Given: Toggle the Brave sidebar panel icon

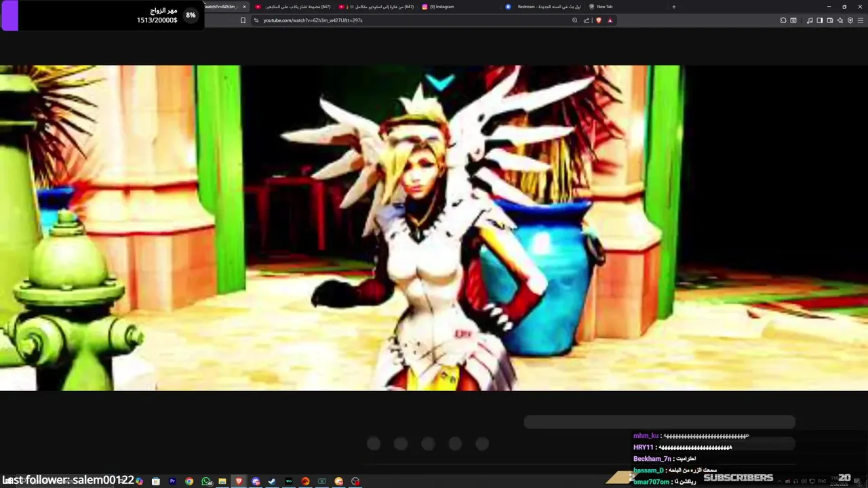Looking at the screenshot, I should coord(820,20).
